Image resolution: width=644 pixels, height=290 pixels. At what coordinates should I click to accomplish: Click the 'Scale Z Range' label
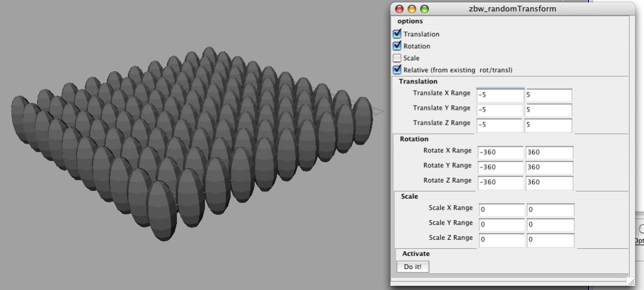point(450,238)
